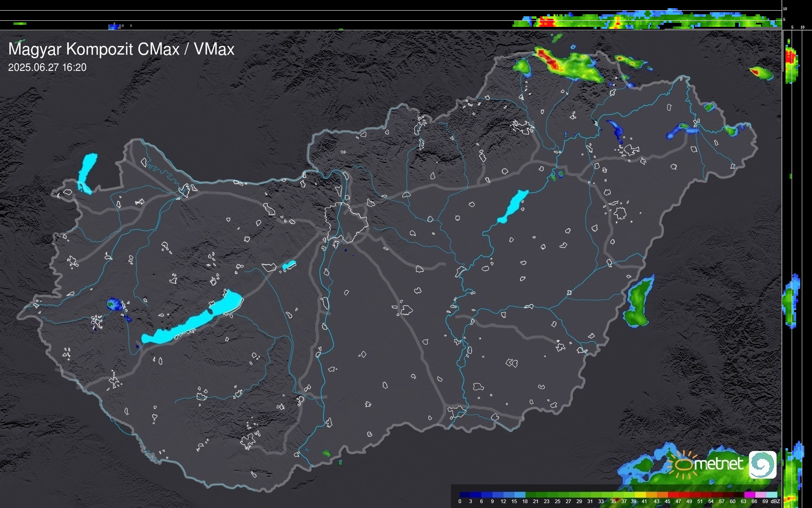Click the dBZ unit label on the legend
Screen dimensions: 812x508
[x=775, y=501]
